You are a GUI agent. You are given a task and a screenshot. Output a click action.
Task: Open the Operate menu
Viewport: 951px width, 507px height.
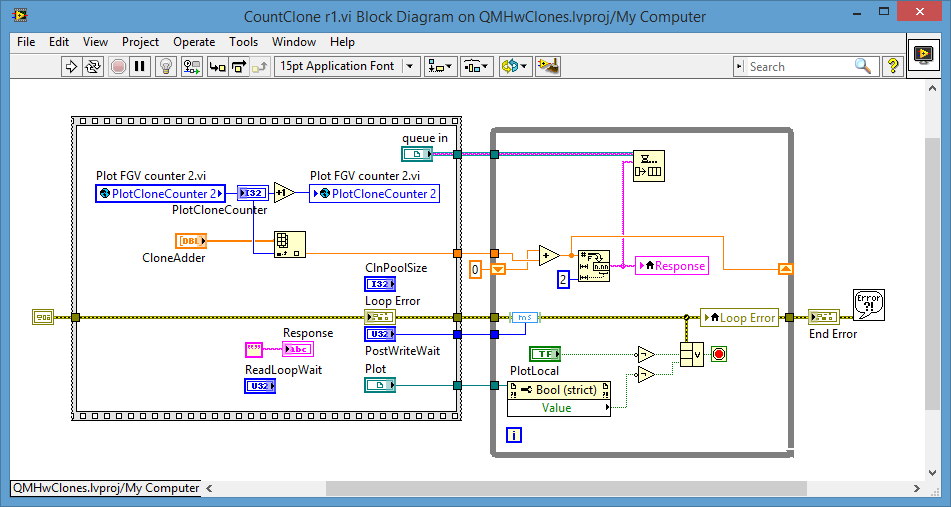click(x=194, y=42)
